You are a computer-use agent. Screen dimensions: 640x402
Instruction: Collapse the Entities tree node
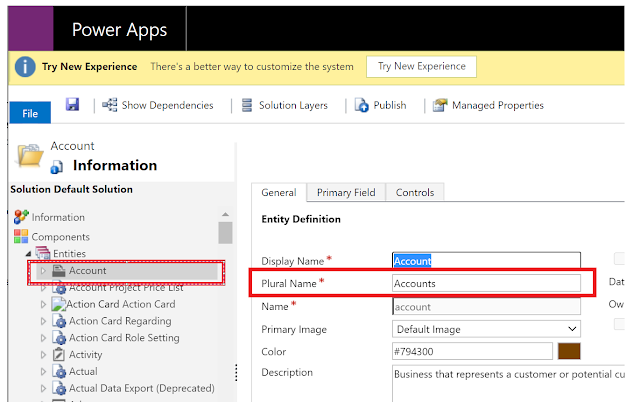click(x=28, y=254)
